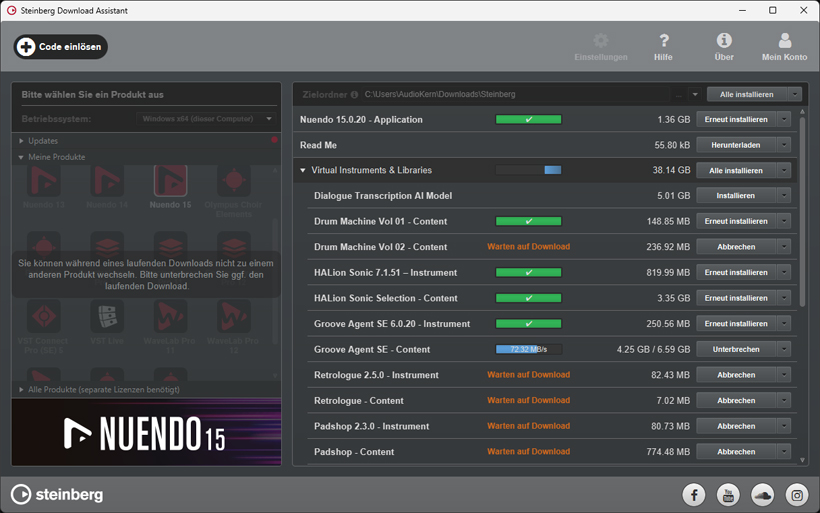Expand the Updates tree section
The image size is (820, 513).
click(21, 141)
